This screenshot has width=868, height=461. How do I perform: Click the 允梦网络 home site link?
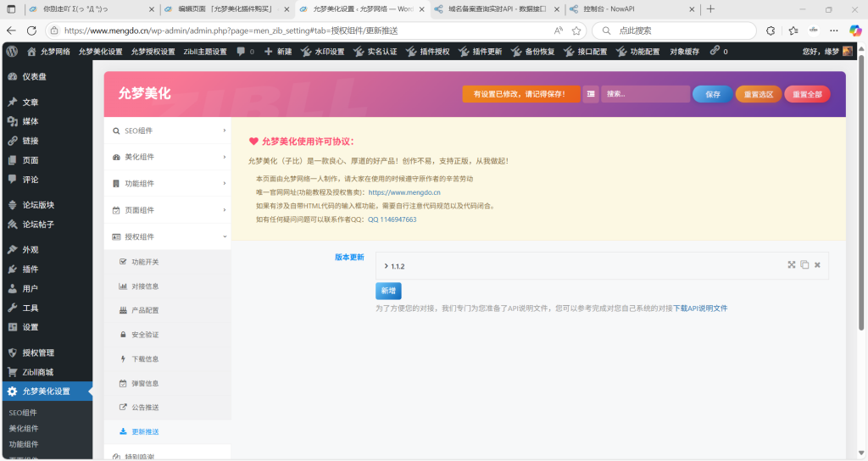[x=48, y=52]
